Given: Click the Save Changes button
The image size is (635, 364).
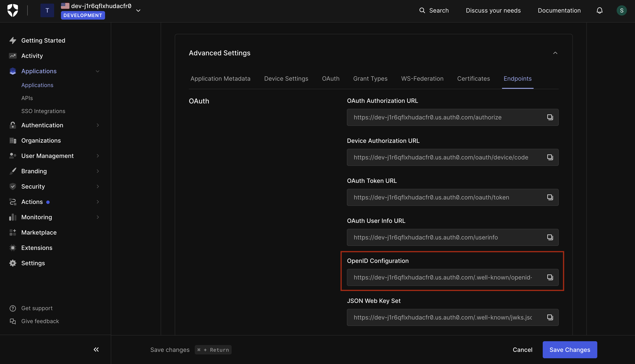Looking at the screenshot, I should (570, 350).
